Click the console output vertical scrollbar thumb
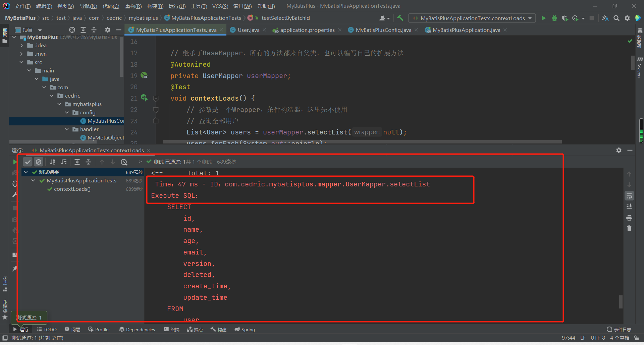The height and width of the screenshot is (345, 644). click(621, 302)
